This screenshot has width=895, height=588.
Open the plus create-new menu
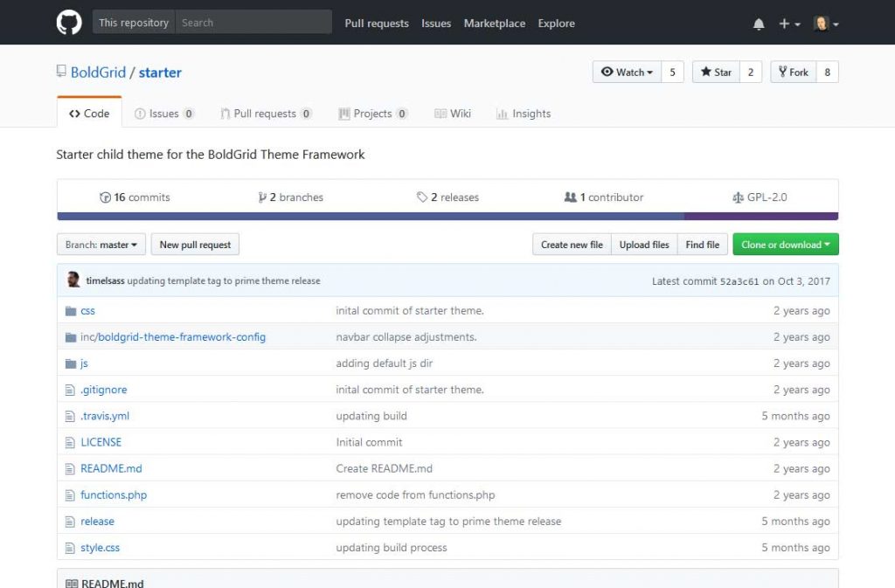789,24
